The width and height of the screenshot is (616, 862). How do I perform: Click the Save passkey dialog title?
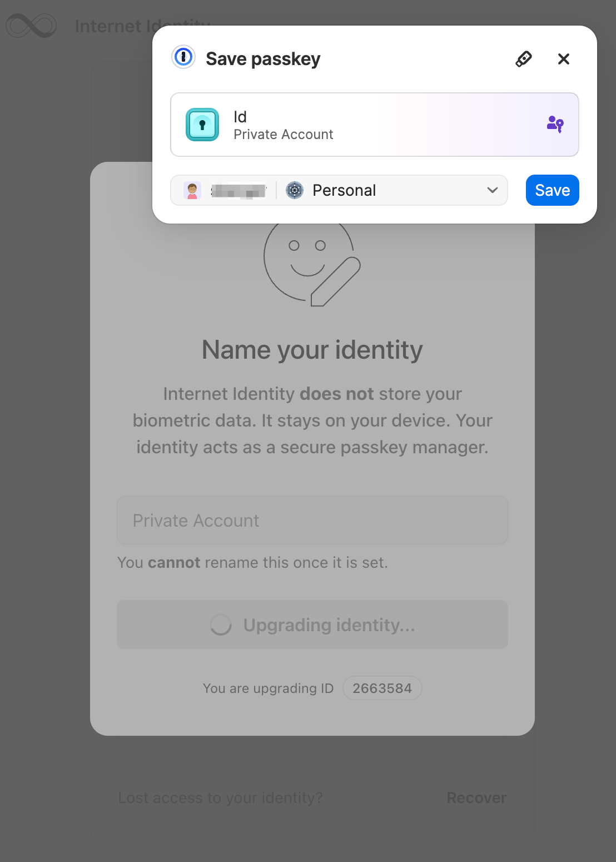[263, 59]
